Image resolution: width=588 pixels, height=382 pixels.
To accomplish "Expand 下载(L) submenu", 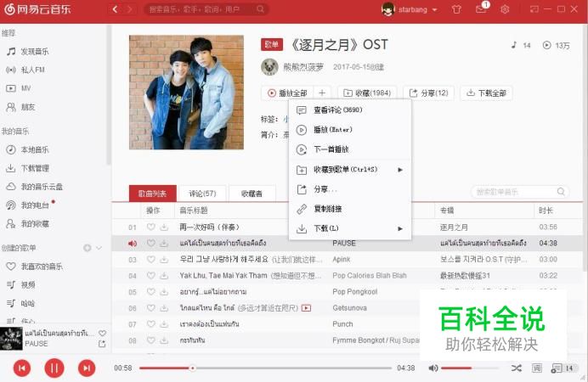I will (349, 228).
